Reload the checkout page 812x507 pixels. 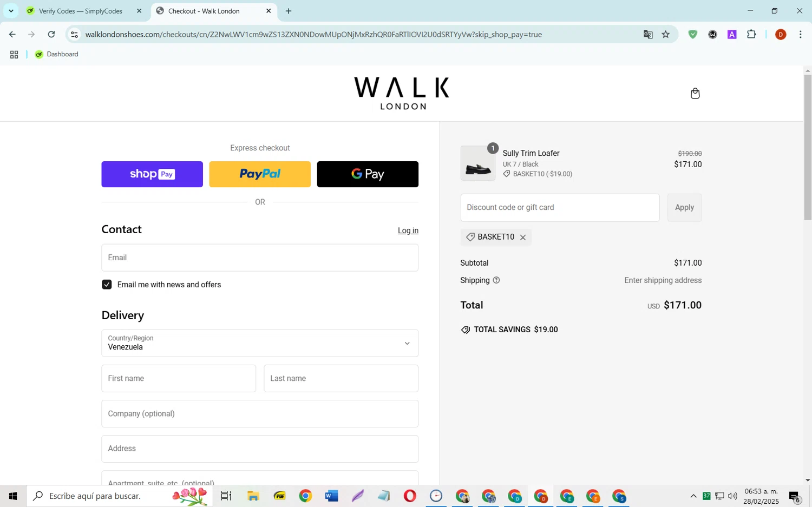coord(51,34)
